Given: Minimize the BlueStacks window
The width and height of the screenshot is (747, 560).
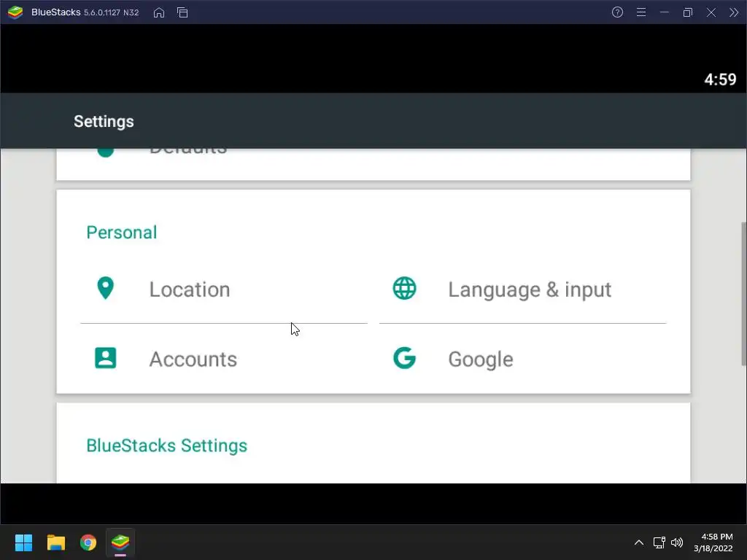Looking at the screenshot, I should point(664,12).
